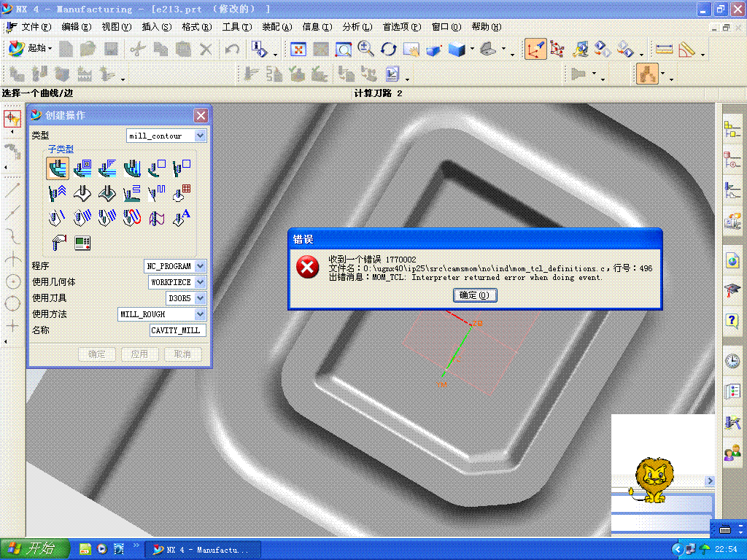Click the language bar keyboard icon
The image size is (747, 560).
pyautogui.click(x=725, y=529)
